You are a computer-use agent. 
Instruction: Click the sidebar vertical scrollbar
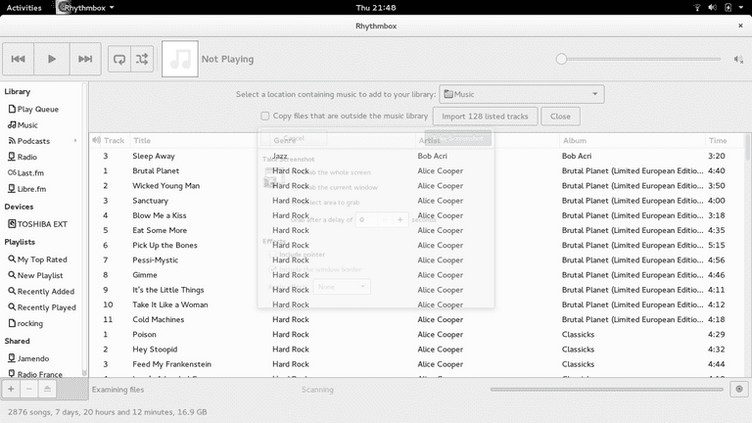(x=84, y=230)
